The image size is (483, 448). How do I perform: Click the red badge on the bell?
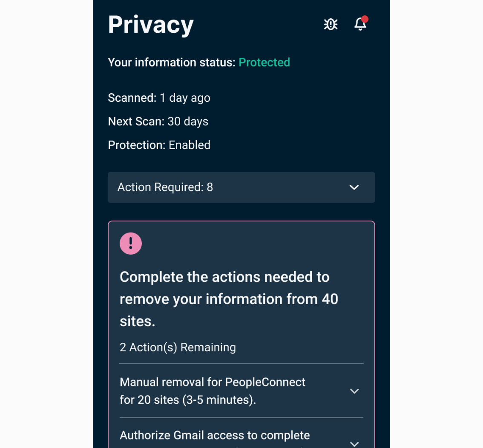(x=365, y=19)
